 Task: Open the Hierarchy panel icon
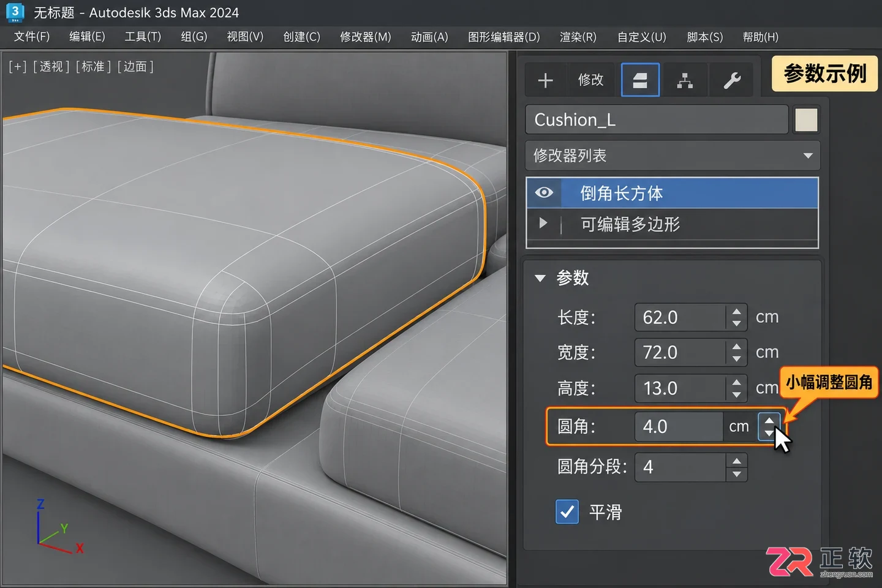(x=685, y=80)
